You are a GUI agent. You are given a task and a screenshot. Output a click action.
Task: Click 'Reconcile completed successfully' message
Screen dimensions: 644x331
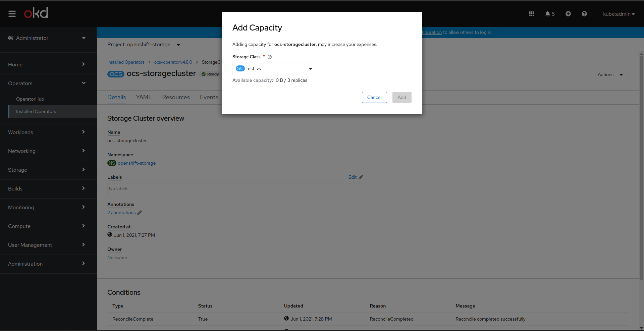[490, 319]
